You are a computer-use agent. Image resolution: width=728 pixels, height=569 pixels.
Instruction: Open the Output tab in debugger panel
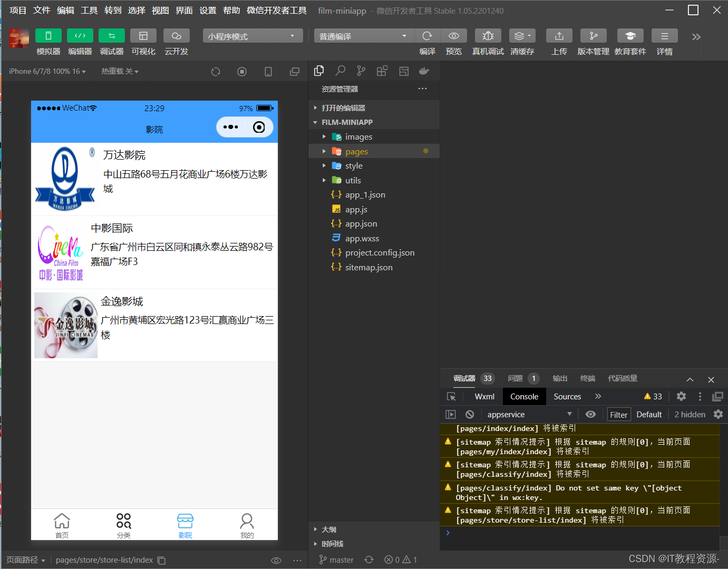pos(560,378)
